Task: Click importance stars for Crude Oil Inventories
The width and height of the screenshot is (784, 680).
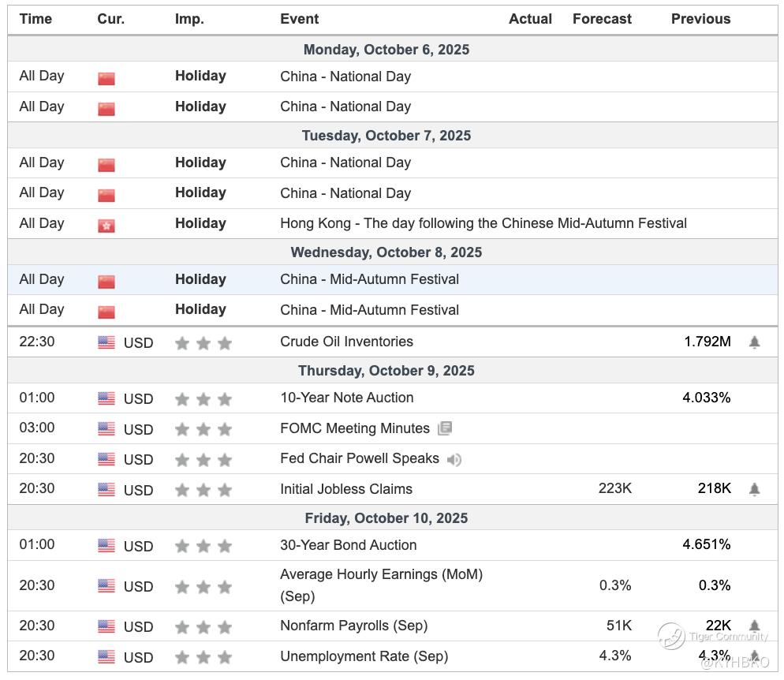Action: pos(203,343)
